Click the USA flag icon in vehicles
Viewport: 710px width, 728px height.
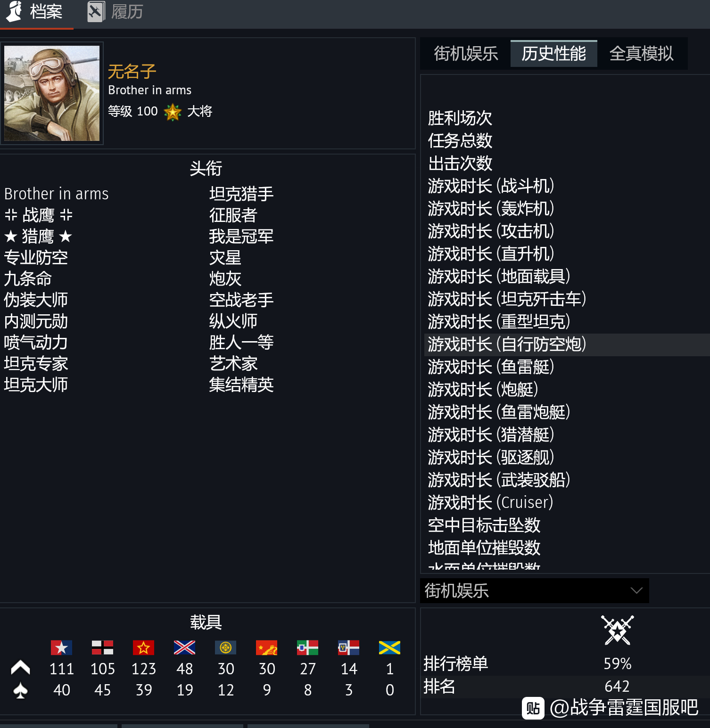(x=61, y=647)
